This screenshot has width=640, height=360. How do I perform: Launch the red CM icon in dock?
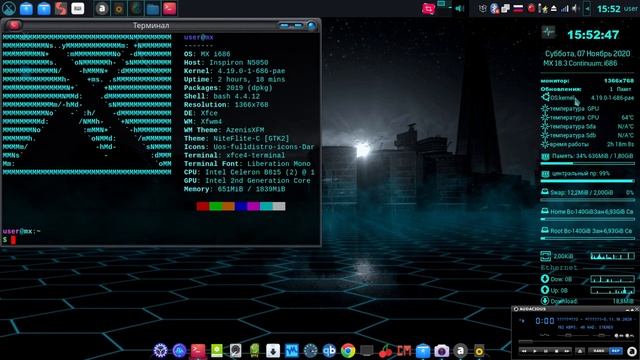point(404,350)
